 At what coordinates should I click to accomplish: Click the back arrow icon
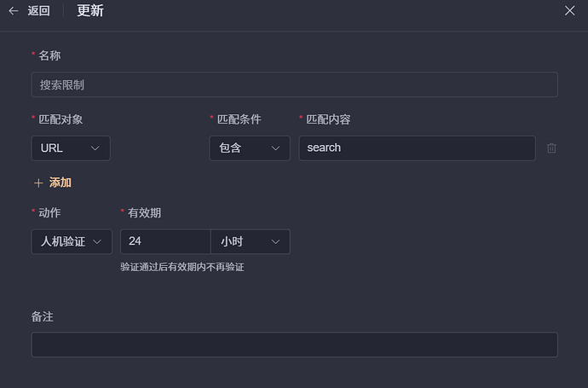(14, 11)
